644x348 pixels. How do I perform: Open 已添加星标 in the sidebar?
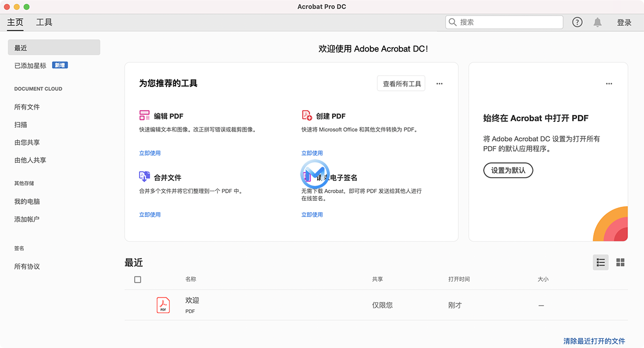click(30, 66)
